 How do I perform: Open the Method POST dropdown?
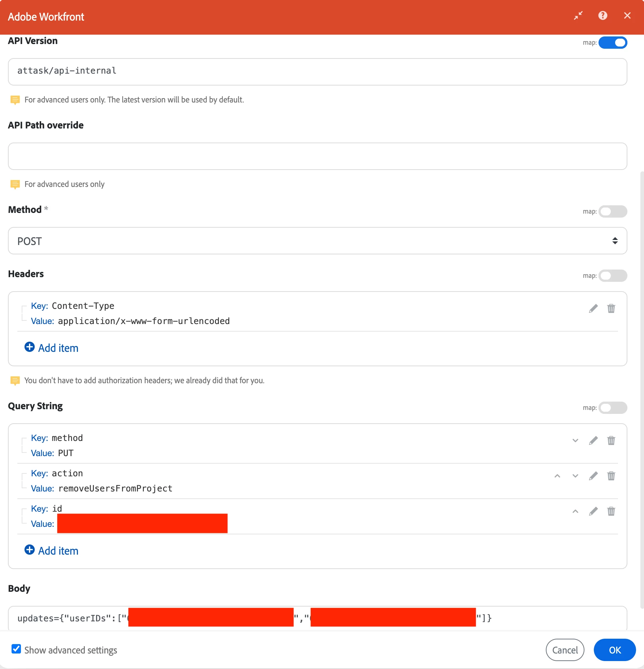(318, 241)
